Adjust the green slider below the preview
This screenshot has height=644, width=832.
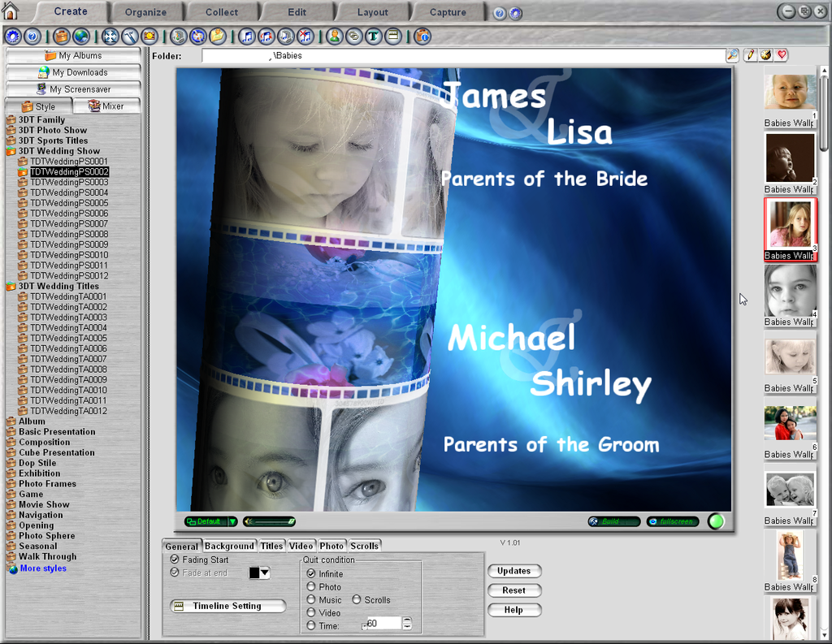click(269, 521)
